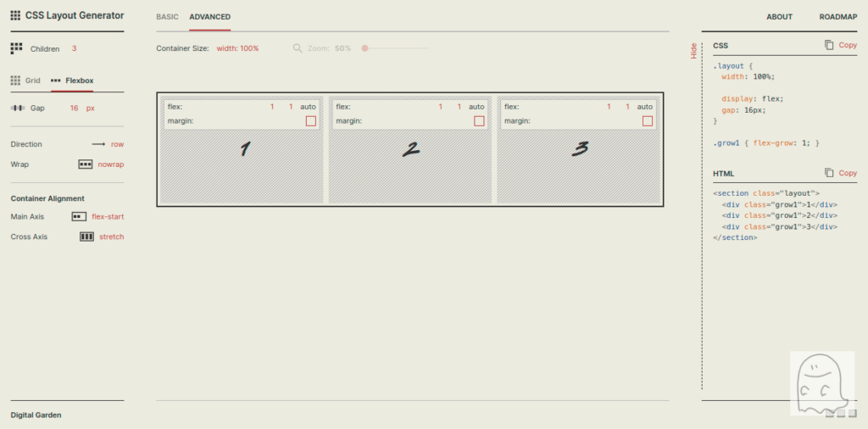Viewport: 868px width, 429px height.
Task: Click the Zoom magnifier icon
Action: [298, 48]
